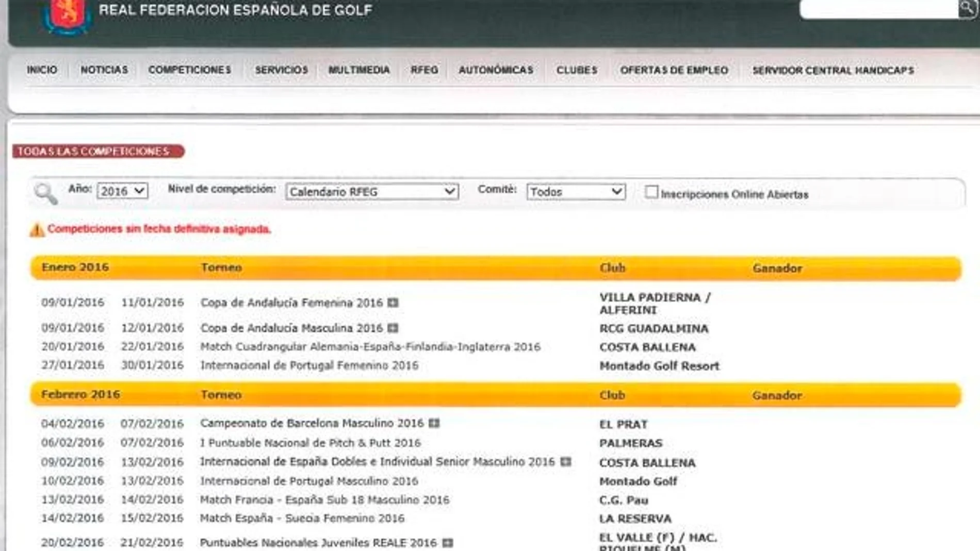Open the RFEG menu item
Screen dimensions: 980x551
pyautogui.click(x=424, y=70)
